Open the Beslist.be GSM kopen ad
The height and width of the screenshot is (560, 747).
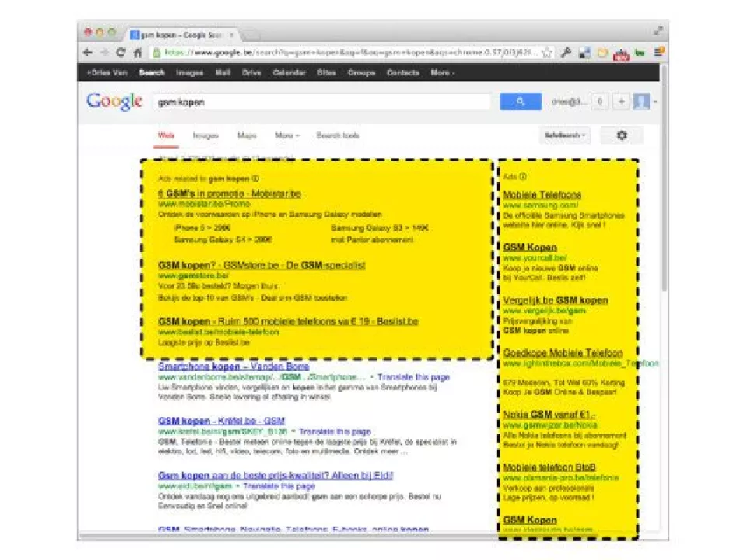[288, 321]
